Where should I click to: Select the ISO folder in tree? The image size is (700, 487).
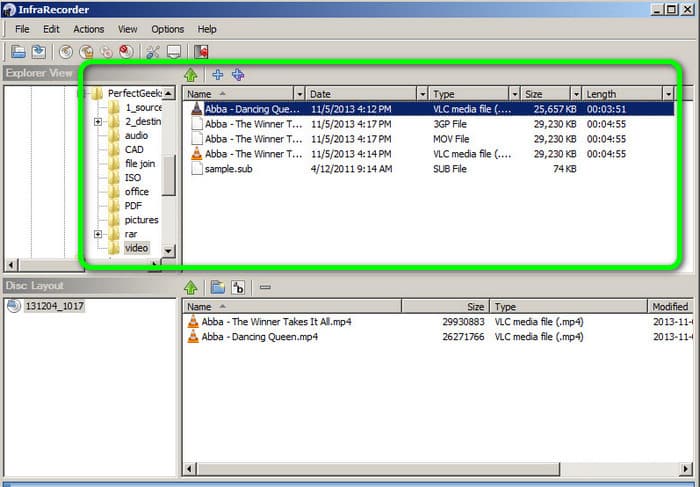(133, 178)
